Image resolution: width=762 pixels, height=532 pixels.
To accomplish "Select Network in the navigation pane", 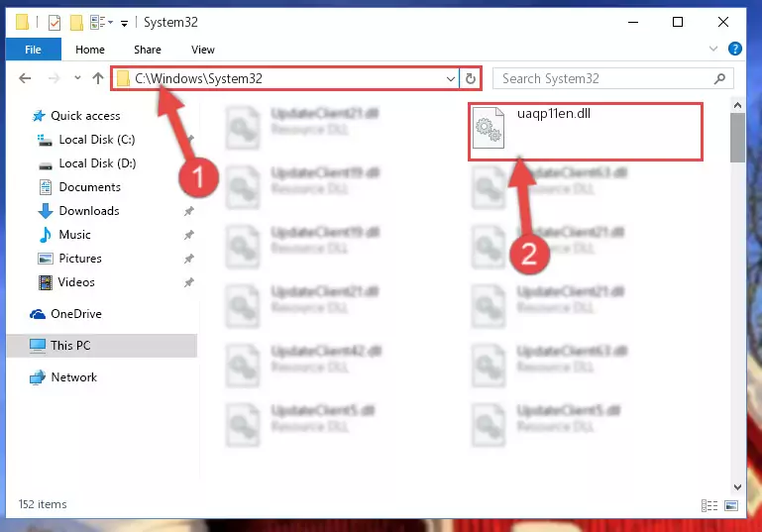I will click(x=74, y=377).
